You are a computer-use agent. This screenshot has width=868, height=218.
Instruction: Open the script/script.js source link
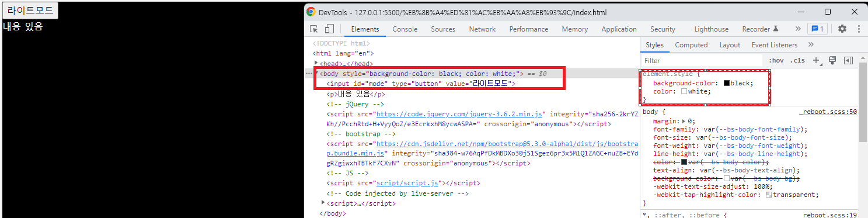(x=407, y=183)
